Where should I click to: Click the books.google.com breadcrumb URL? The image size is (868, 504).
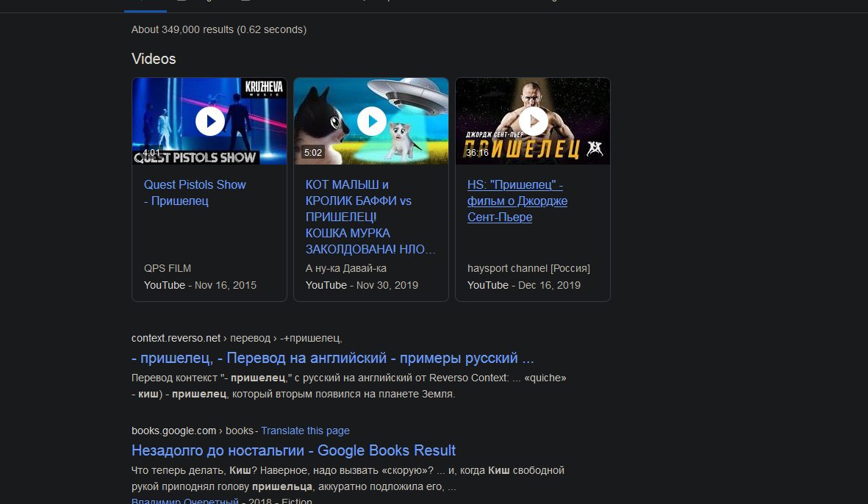[x=192, y=431]
